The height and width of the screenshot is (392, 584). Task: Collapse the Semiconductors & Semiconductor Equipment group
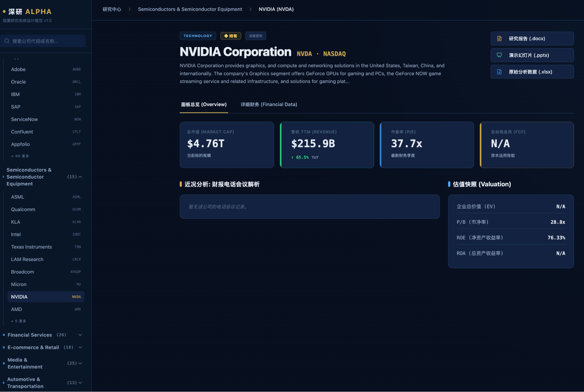[x=80, y=177]
